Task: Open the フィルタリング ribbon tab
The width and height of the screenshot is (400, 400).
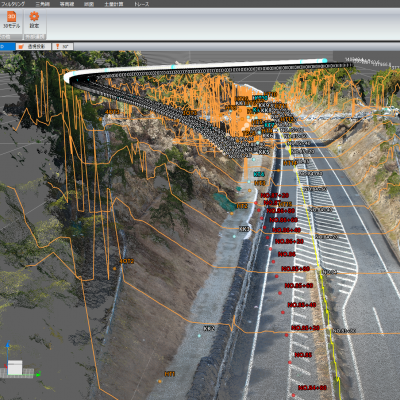Action: click(x=13, y=4)
